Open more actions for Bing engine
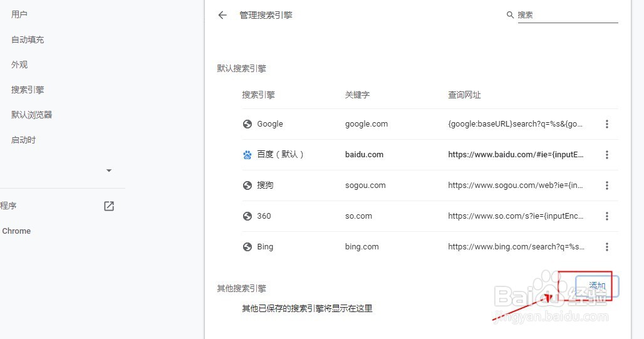 pyautogui.click(x=606, y=247)
